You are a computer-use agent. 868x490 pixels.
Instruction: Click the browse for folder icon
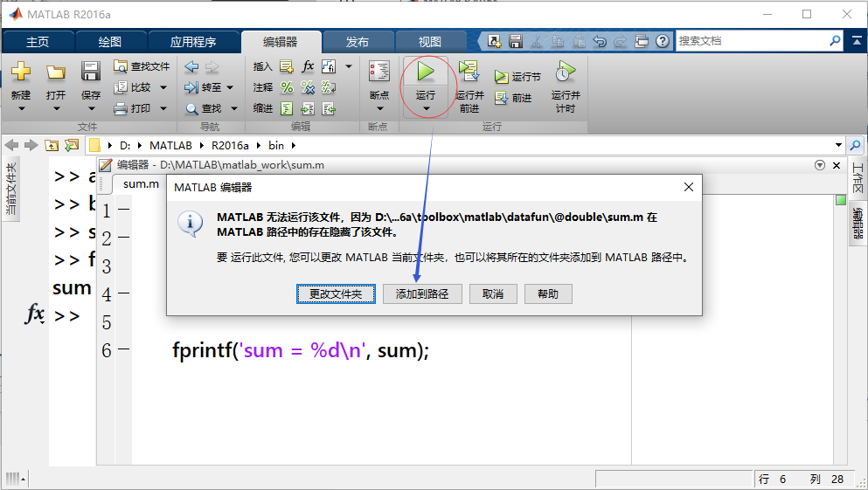(72, 146)
